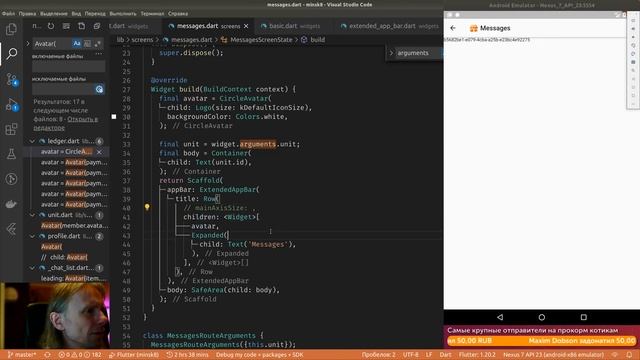Click synchronize changes icon in status bar
640x360 pixels.
point(47,355)
